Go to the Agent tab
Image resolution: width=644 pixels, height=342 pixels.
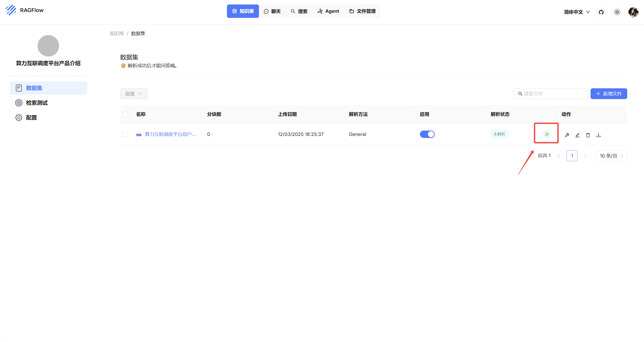click(x=328, y=11)
